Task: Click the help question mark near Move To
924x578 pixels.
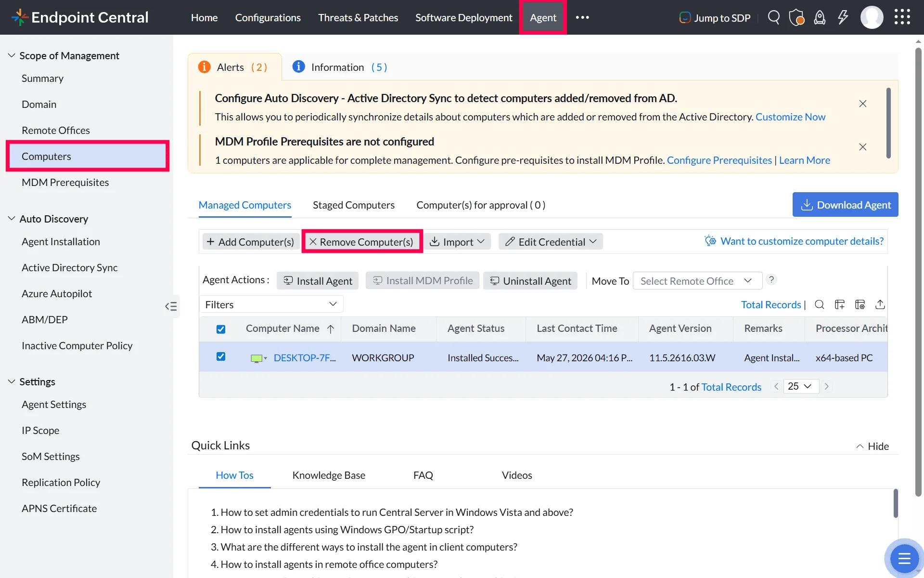Action: tap(771, 280)
